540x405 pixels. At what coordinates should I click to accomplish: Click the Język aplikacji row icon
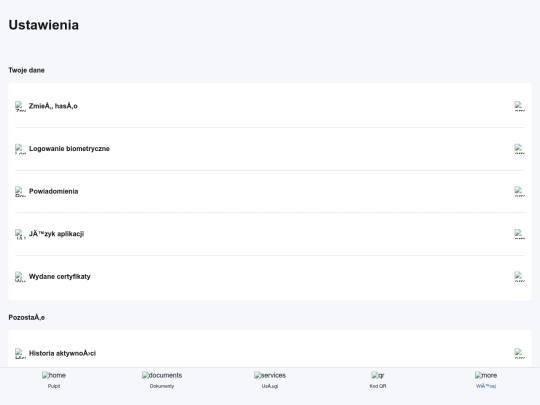click(x=20, y=234)
